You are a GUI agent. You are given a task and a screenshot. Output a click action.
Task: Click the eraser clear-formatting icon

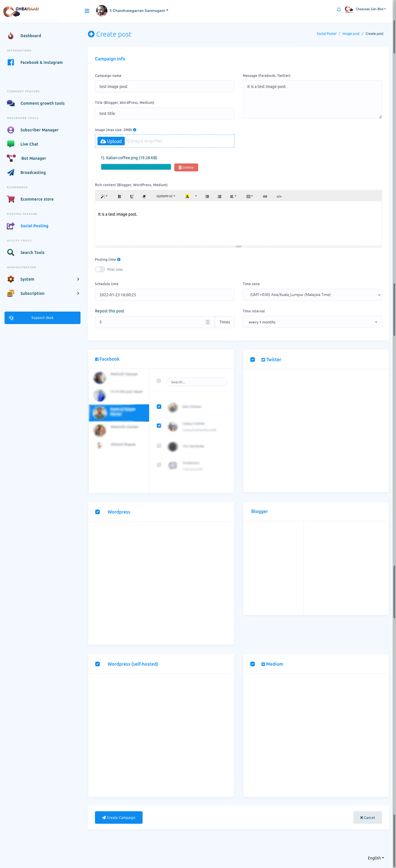(144, 196)
